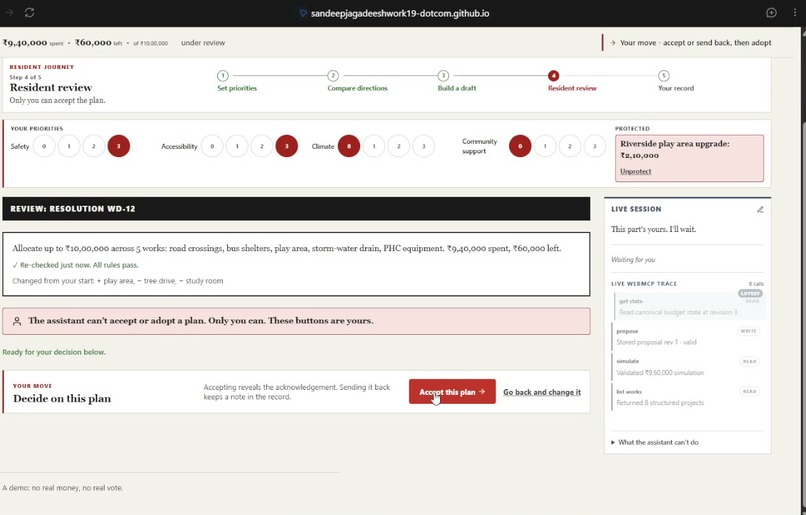806x515 pixels.
Task: Set Accessibility priority to 1
Action: [237, 146]
